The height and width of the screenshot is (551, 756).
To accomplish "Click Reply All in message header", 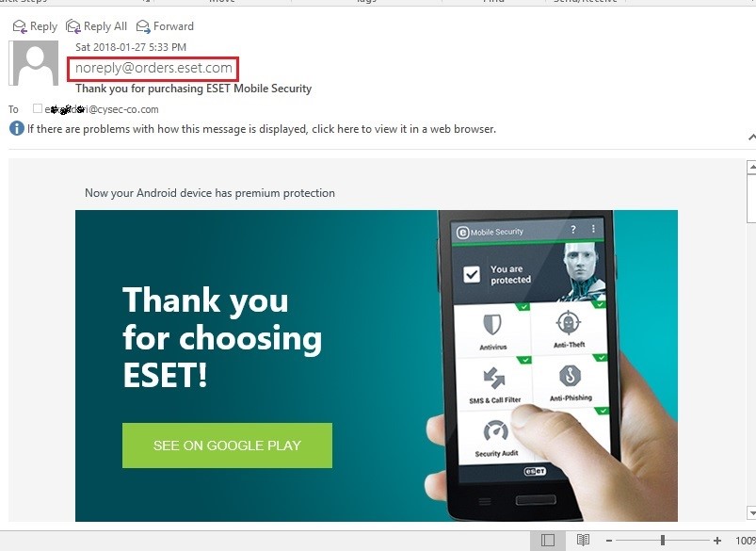I will tap(96, 26).
